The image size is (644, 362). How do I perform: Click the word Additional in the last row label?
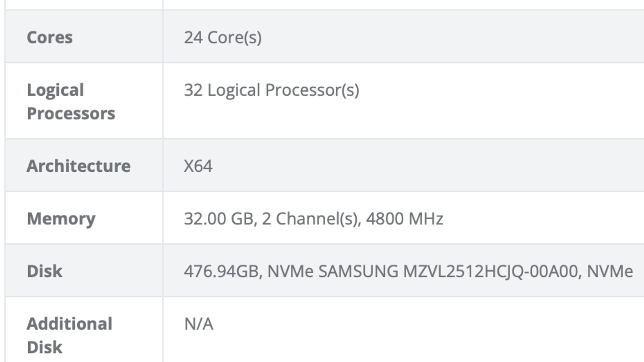pyautogui.click(x=69, y=324)
